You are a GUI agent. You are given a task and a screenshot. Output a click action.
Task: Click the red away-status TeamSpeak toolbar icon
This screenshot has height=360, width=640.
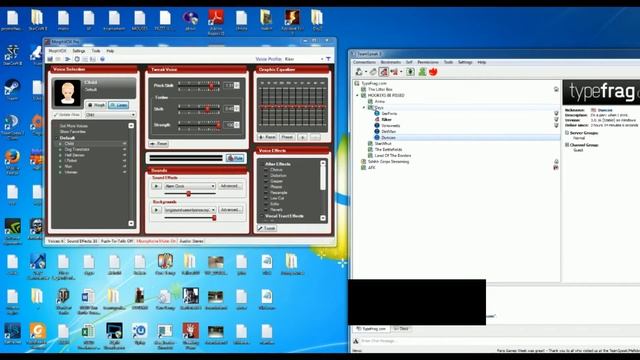[x=394, y=72]
